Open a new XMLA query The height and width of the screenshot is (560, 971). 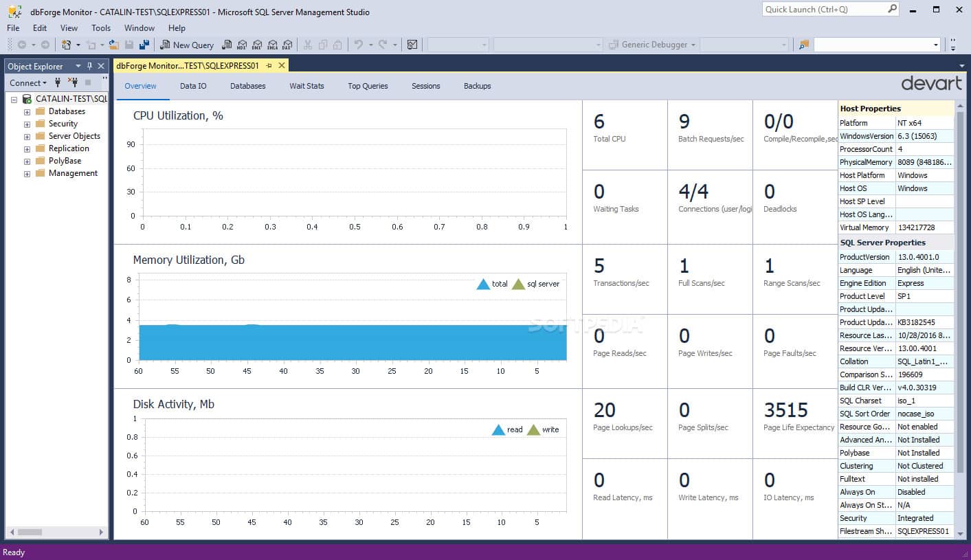272,45
